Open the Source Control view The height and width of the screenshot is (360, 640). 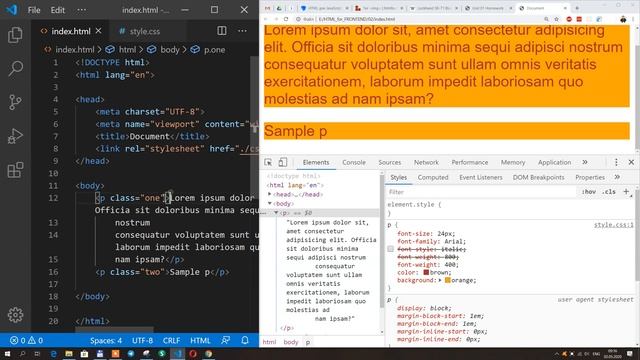(15, 102)
